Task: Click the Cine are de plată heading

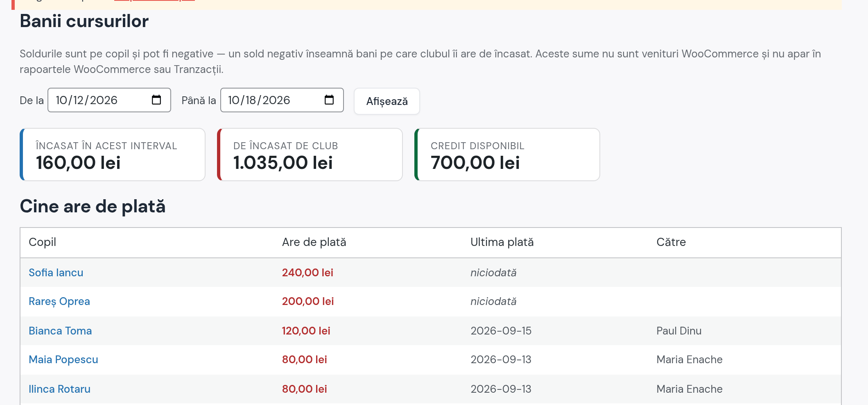Action: point(93,206)
